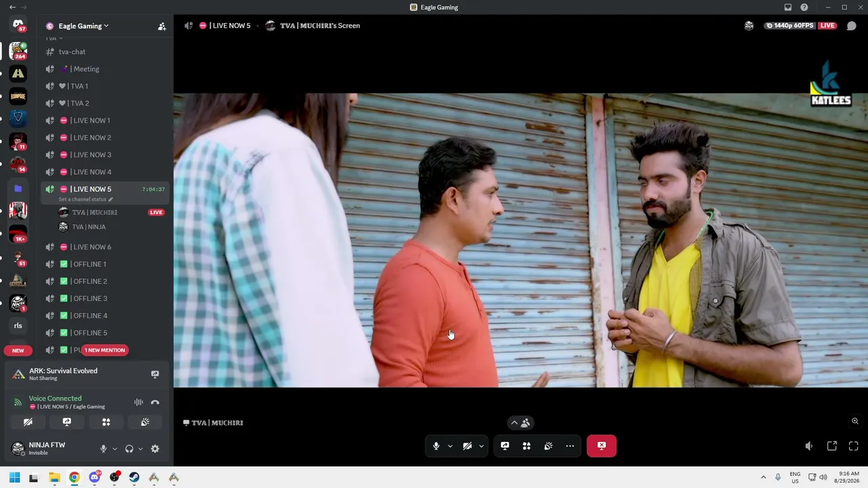Open soundboard from stream bar

pos(548,446)
